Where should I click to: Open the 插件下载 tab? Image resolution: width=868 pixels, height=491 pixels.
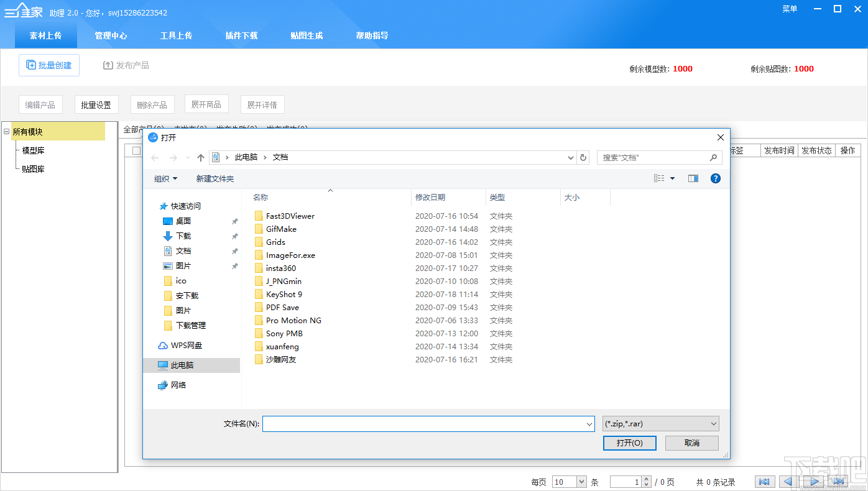point(242,35)
